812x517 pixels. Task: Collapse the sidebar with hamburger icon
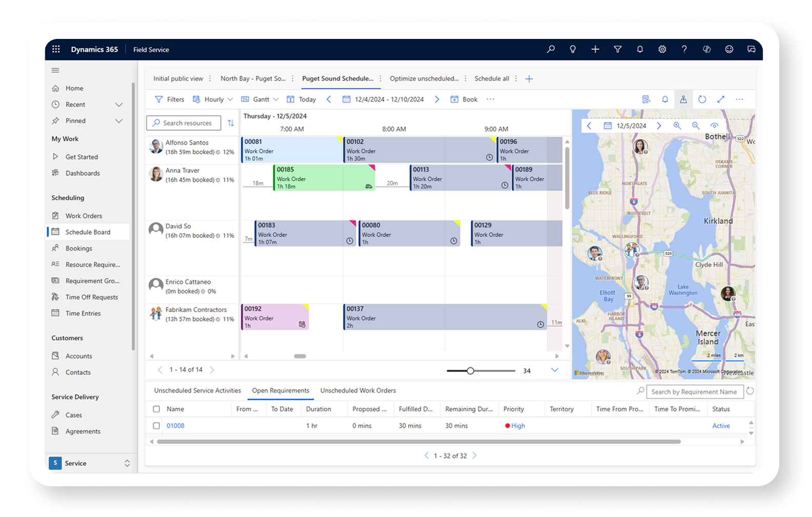point(55,70)
